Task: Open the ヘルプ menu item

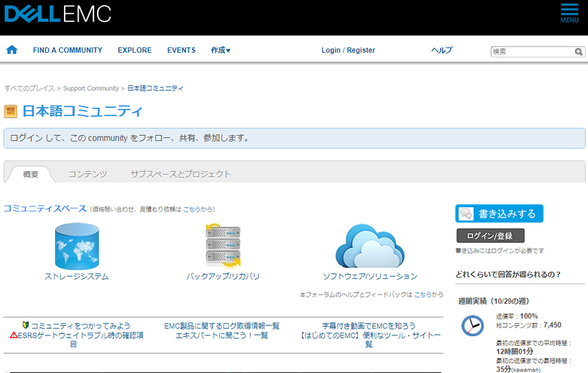Action: pos(442,50)
